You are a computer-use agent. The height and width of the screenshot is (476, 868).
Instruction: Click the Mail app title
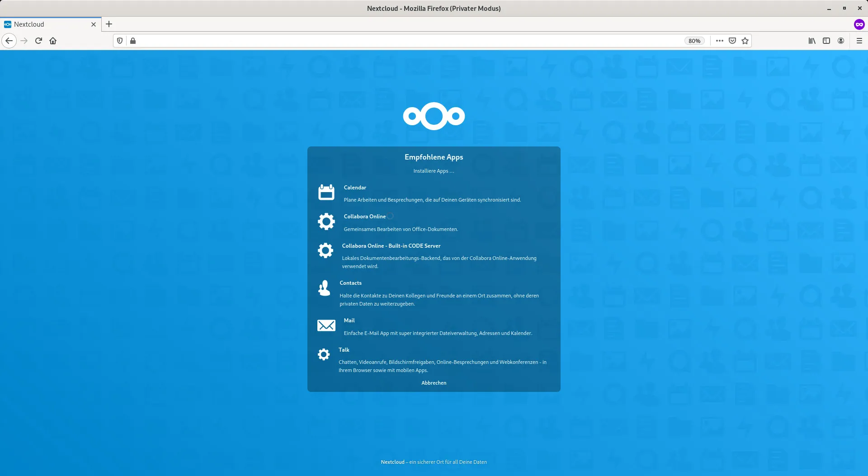pyautogui.click(x=349, y=320)
